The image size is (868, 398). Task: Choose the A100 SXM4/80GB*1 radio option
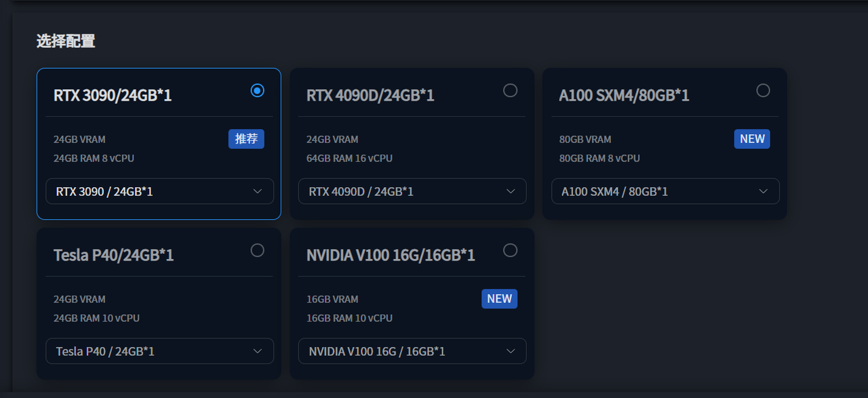[763, 90]
